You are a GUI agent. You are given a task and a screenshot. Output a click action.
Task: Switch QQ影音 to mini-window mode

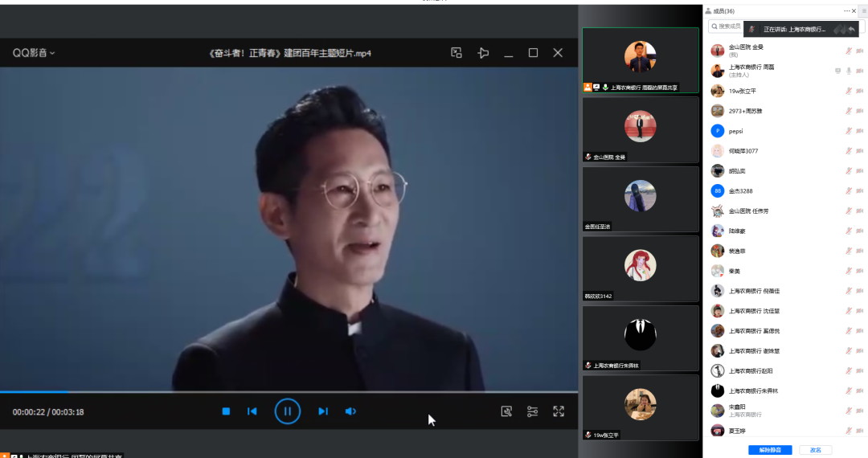(457, 53)
